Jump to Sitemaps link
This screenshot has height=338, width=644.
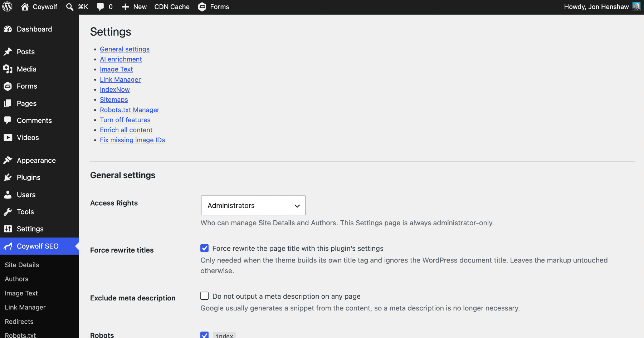(114, 100)
